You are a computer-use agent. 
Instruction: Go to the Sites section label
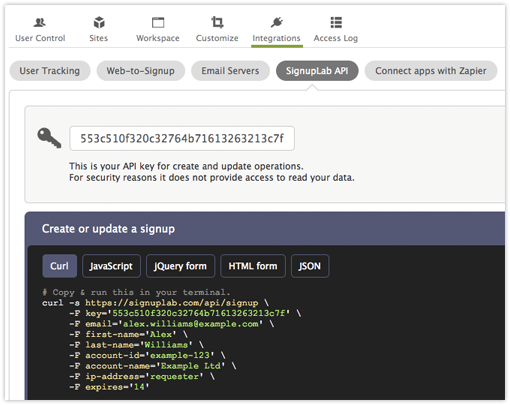click(x=99, y=38)
